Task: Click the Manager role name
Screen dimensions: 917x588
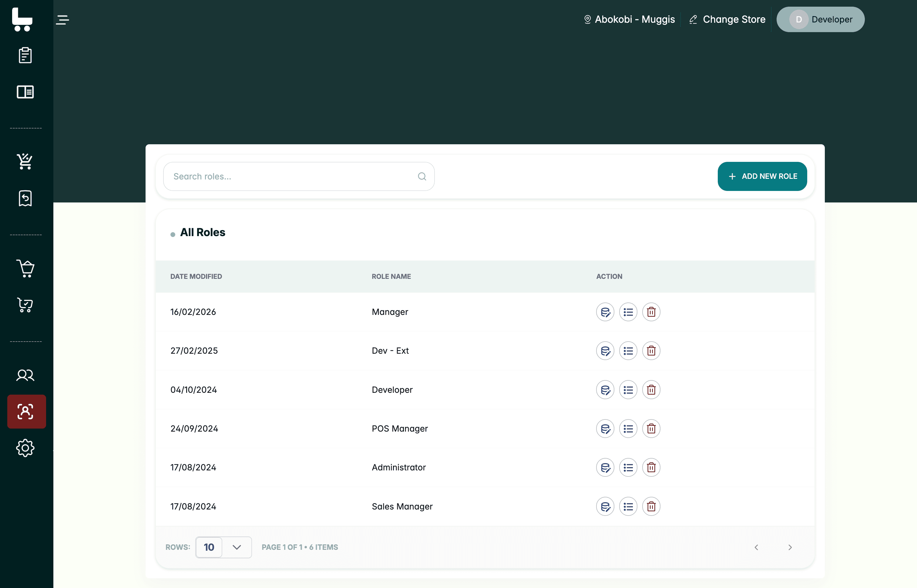Action: coord(390,312)
